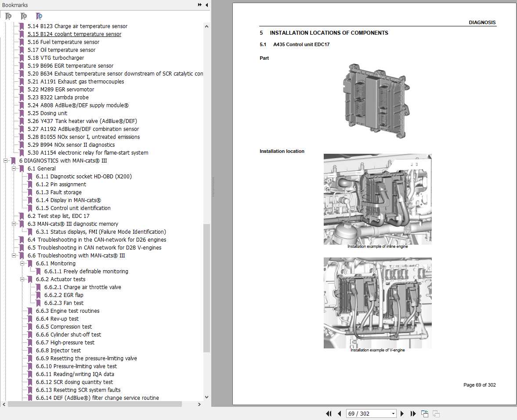Click the bookmark icon beside 5.22 M289 EGR servomotor
The image size is (517, 420).
click(22, 89)
